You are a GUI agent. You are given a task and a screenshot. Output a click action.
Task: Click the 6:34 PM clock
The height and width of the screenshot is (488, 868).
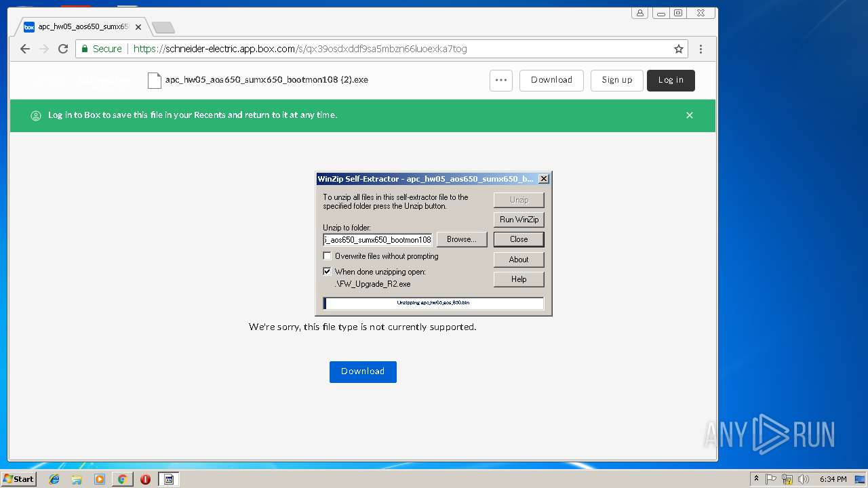pos(833,479)
